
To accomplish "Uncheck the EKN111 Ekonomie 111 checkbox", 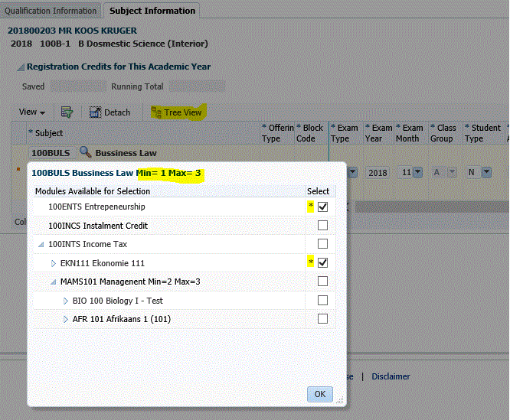I will [322, 263].
